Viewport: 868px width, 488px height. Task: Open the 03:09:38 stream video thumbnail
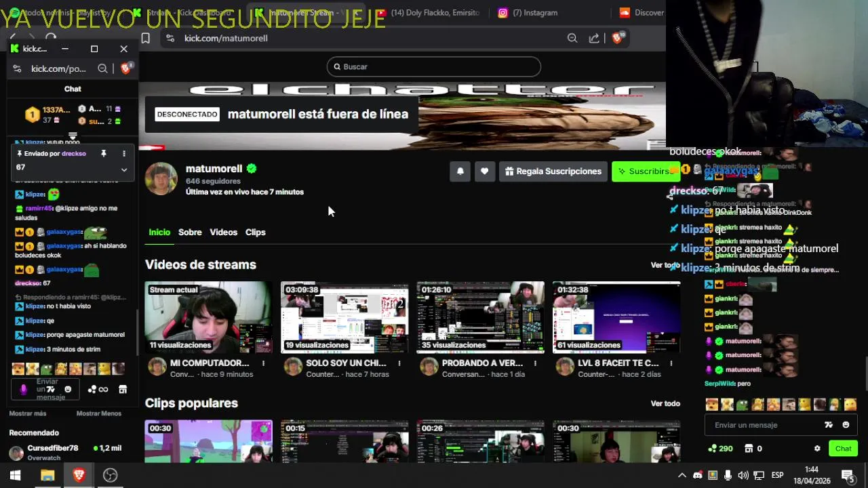point(344,317)
